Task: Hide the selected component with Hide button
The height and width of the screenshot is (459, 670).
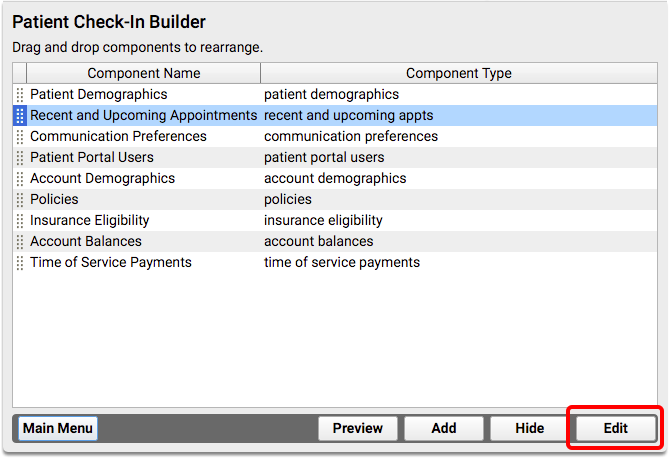Action: click(x=529, y=428)
